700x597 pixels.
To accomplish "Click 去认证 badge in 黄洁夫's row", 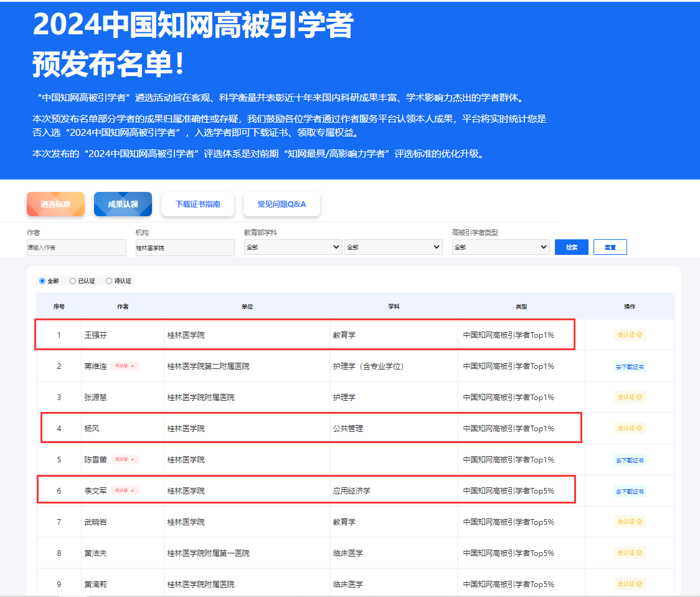I will [630, 553].
